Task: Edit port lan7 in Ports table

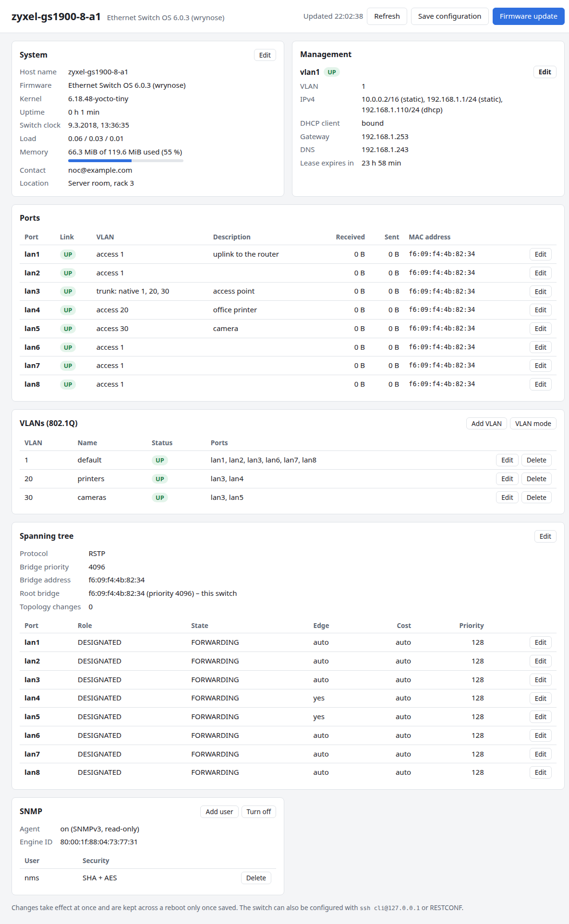Action: point(540,366)
